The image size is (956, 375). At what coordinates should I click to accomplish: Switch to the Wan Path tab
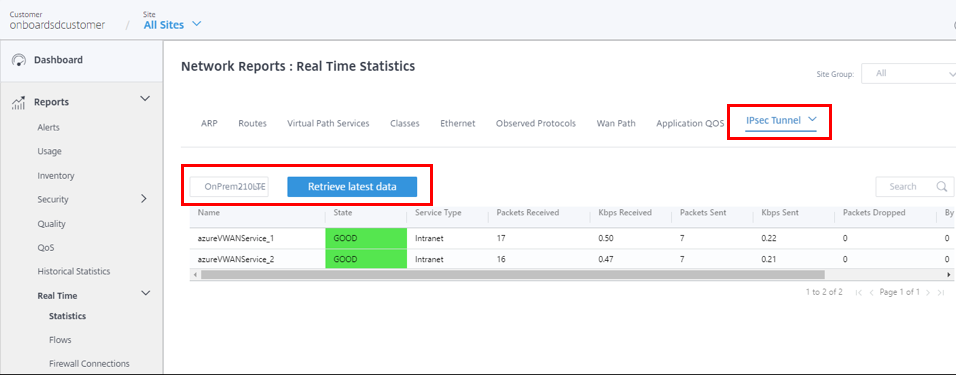pos(616,123)
